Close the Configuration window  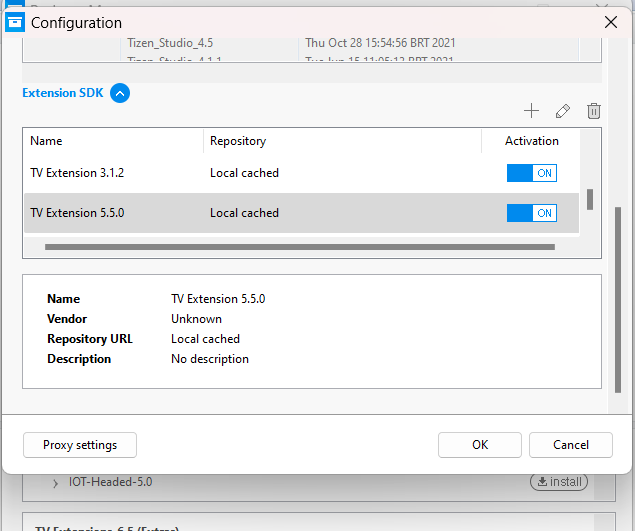pos(611,21)
